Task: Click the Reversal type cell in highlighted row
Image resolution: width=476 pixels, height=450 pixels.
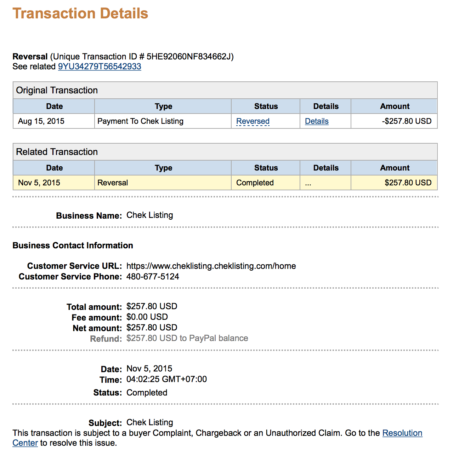Action: (x=113, y=183)
